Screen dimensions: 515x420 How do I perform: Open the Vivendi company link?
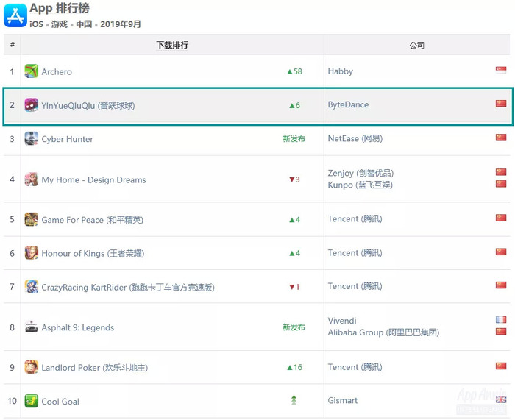coord(342,321)
